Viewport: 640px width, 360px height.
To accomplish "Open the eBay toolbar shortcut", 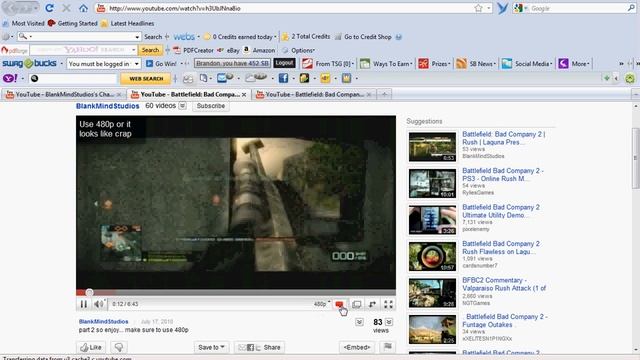I will (229, 50).
